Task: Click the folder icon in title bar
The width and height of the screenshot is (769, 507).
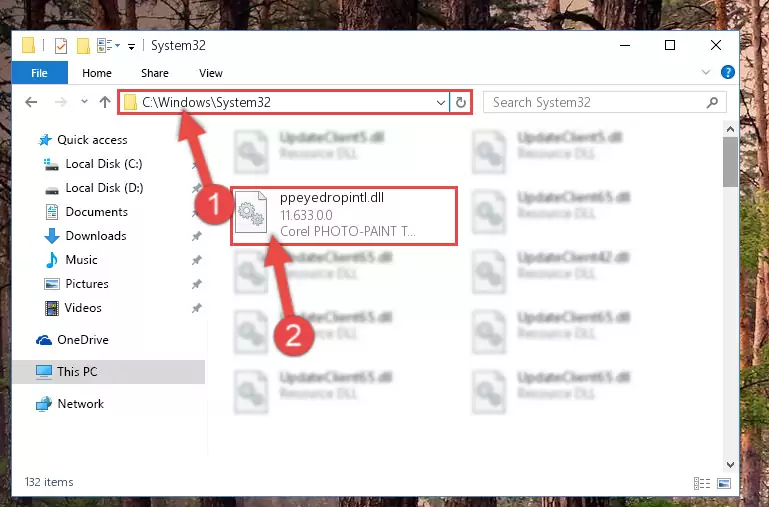Action: click(28, 45)
